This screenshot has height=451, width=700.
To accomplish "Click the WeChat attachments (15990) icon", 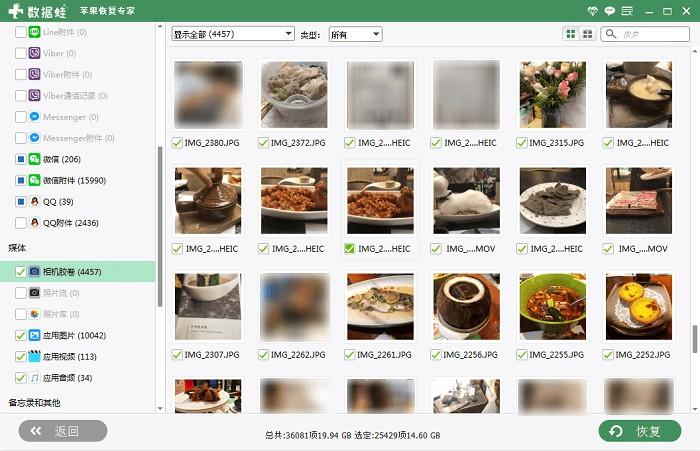I will 34,180.
